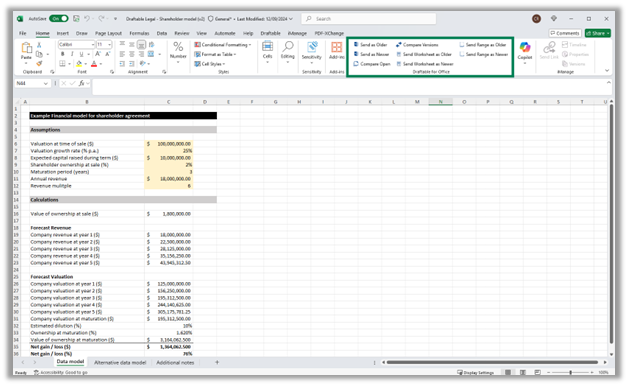Click the green Share button
This screenshot has width=628, height=386.
tap(598, 33)
